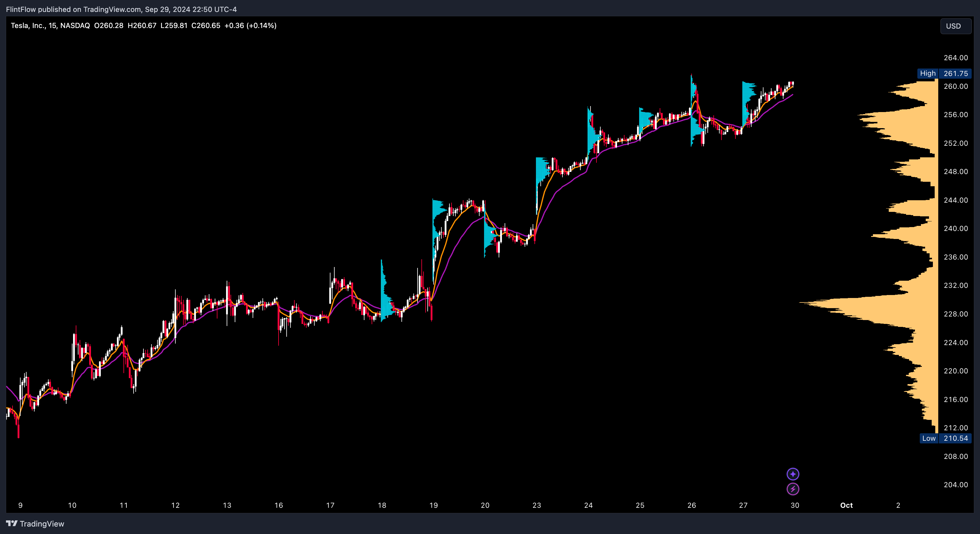Click the 240.00 price axis label
Screen dimensions: 980x534
pyautogui.click(x=956, y=229)
